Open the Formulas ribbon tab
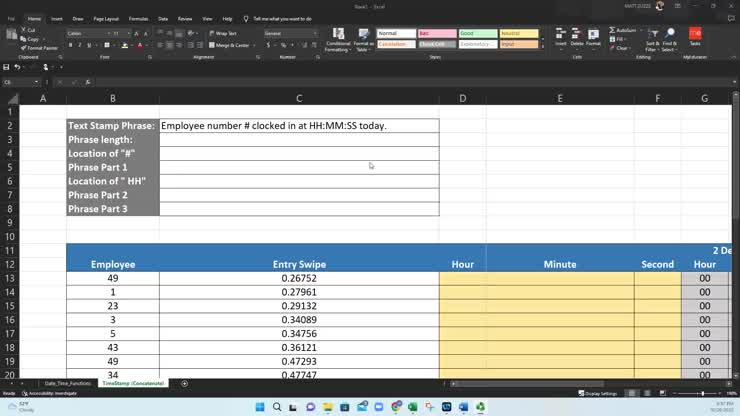 point(138,18)
